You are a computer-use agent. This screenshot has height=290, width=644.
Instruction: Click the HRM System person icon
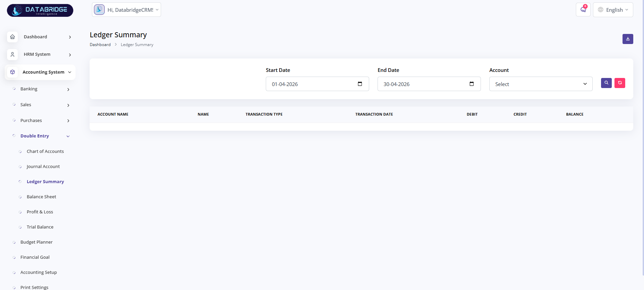(12, 54)
